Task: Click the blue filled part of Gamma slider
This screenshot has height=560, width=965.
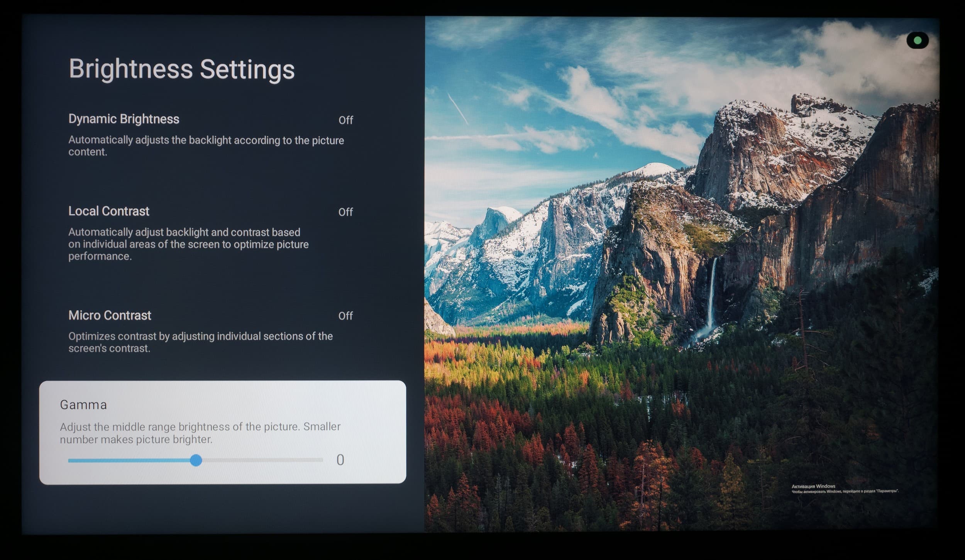Action: (x=129, y=460)
